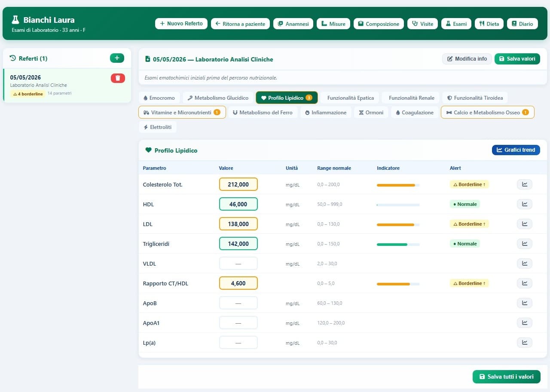Select the Profilo Lipidico tab
Viewport: 550px width, 392px height.
(287, 98)
